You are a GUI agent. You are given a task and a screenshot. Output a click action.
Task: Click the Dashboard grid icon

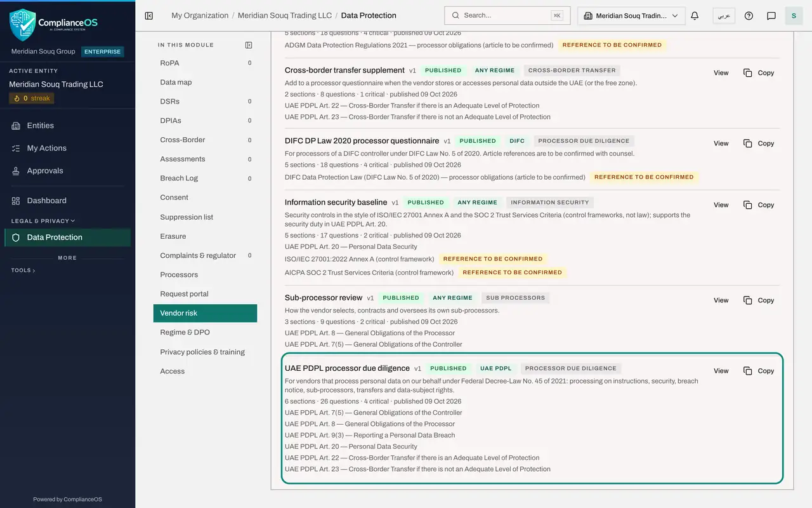pyautogui.click(x=16, y=201)
